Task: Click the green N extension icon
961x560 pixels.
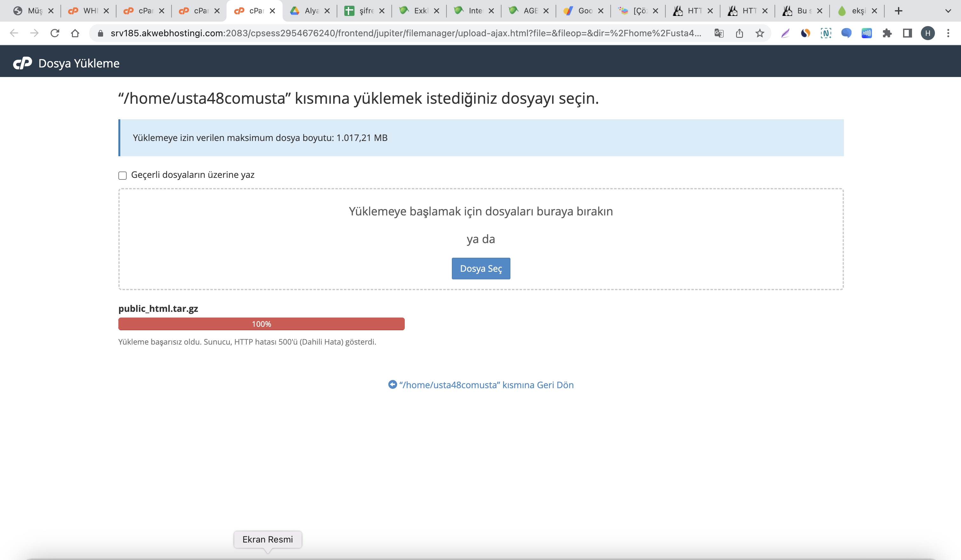Action: click(826, 33)
